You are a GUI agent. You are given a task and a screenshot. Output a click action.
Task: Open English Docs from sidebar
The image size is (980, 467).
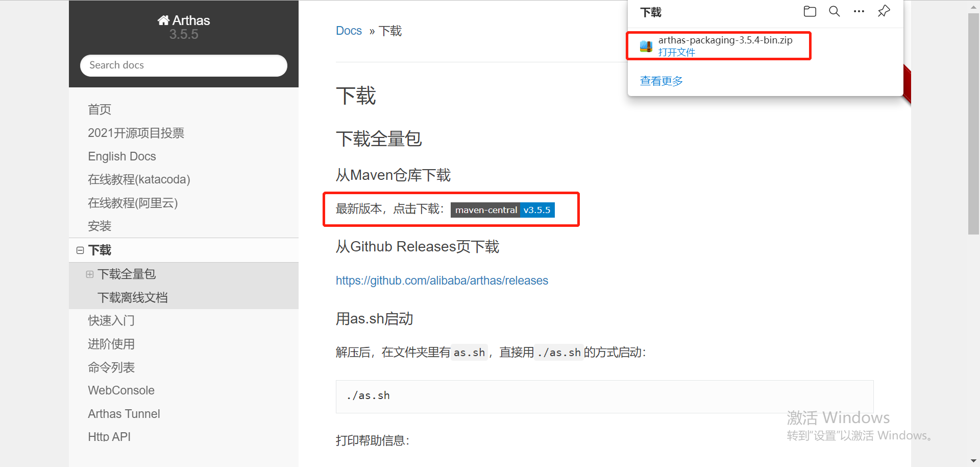coord(122,156)
